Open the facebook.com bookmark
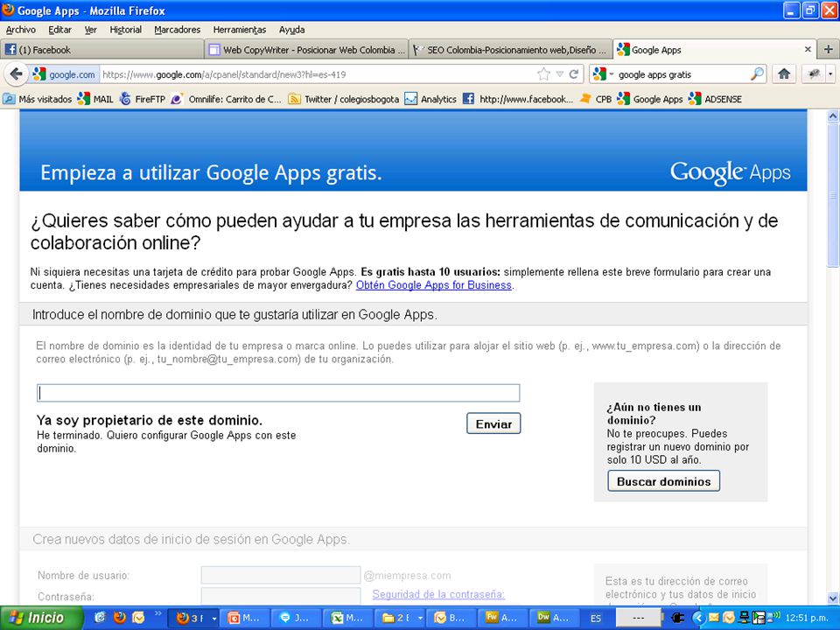 [x=518, y=99]
